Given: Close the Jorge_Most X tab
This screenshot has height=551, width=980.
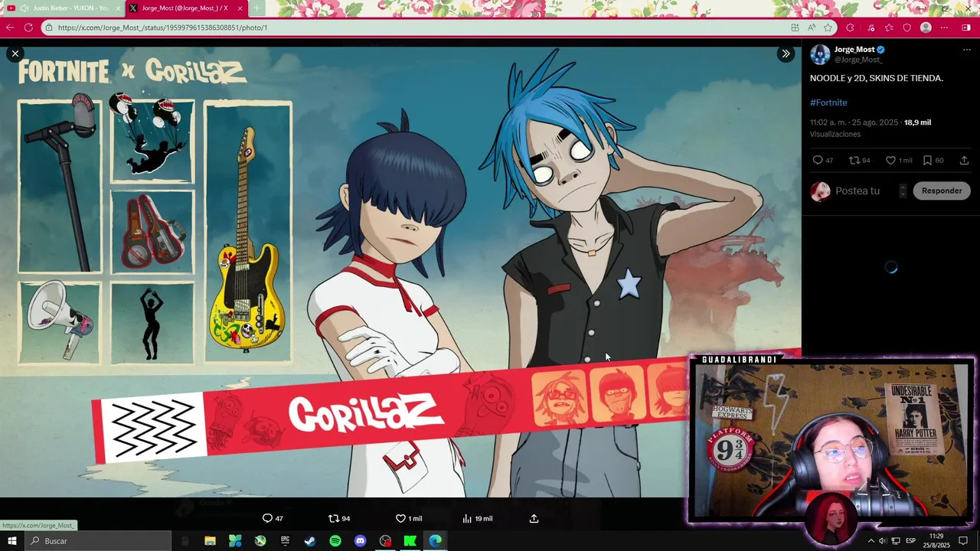Looking at the screenshot, I should pyautogui.click(x=240, y=8).
